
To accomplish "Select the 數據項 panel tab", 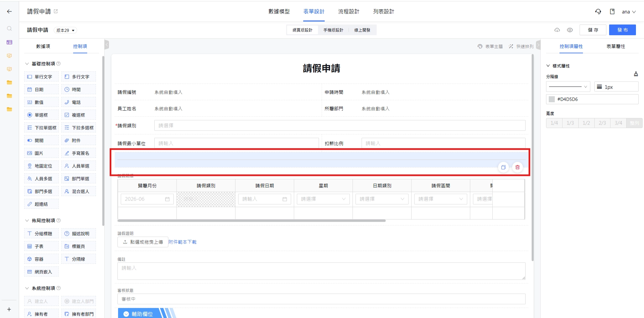I will point(43,46).
